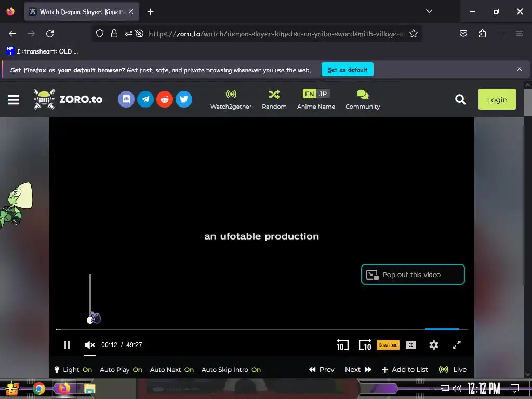Go to Next episode

click(358, 370)
